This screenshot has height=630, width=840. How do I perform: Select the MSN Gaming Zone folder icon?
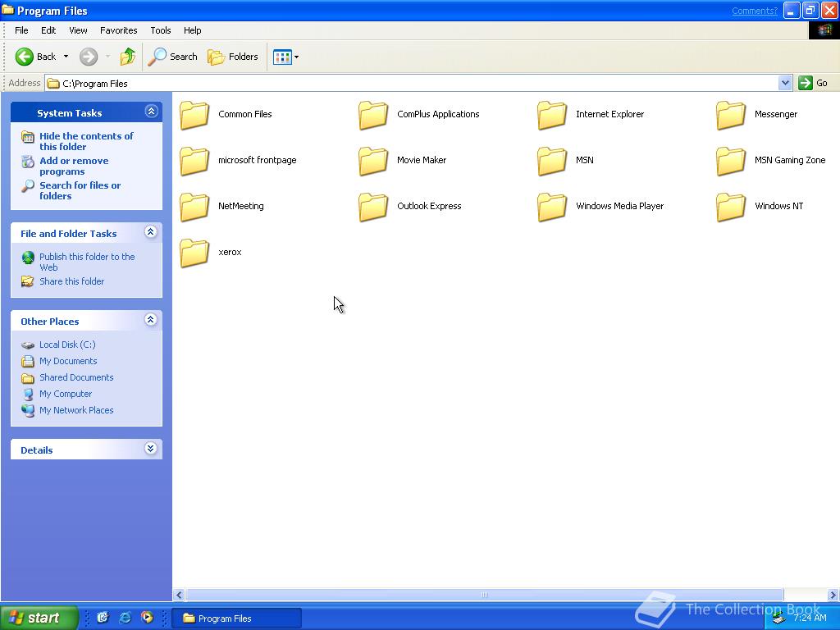(x=731, y=161)
